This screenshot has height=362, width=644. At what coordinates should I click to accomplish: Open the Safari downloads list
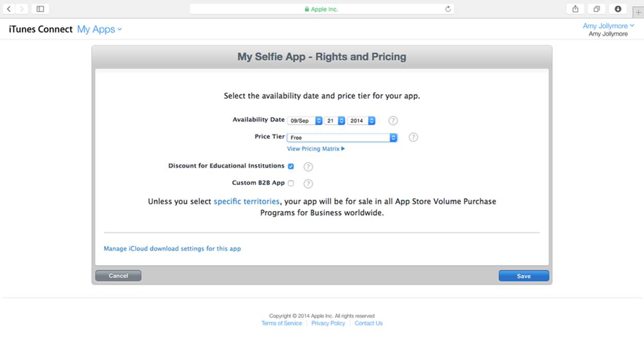pos(618,9)
